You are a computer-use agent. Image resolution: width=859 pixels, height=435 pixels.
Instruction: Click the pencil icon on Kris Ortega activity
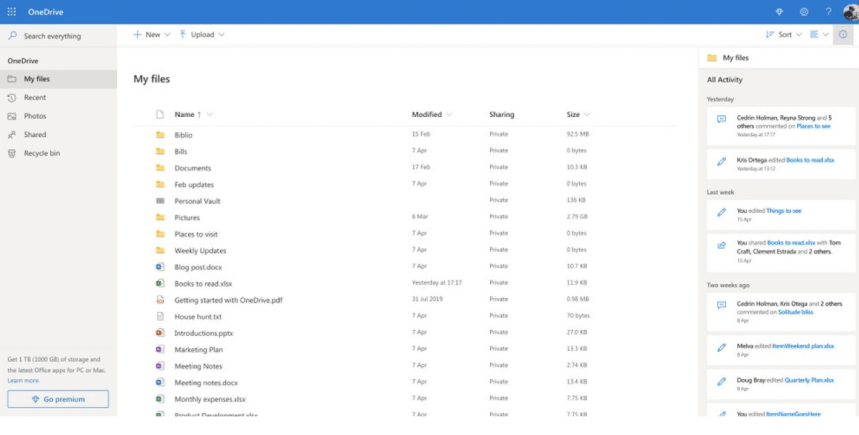click(721, 162)
